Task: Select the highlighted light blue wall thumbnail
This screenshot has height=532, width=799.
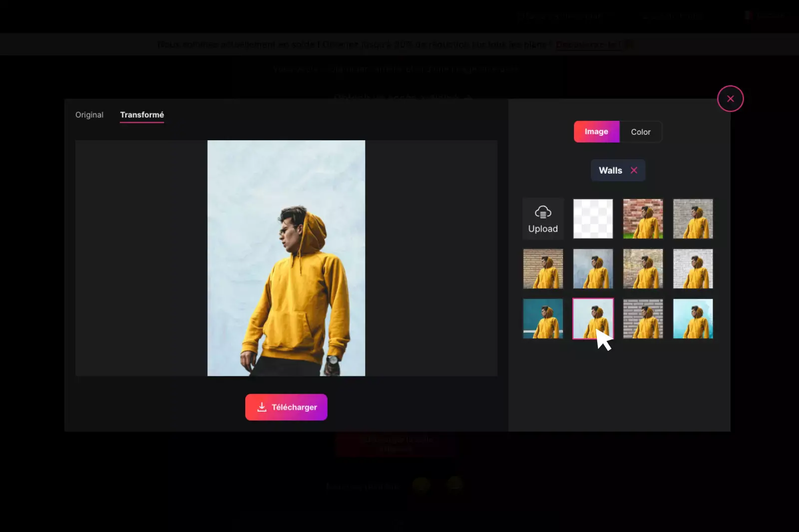Action: pos(593,318)
